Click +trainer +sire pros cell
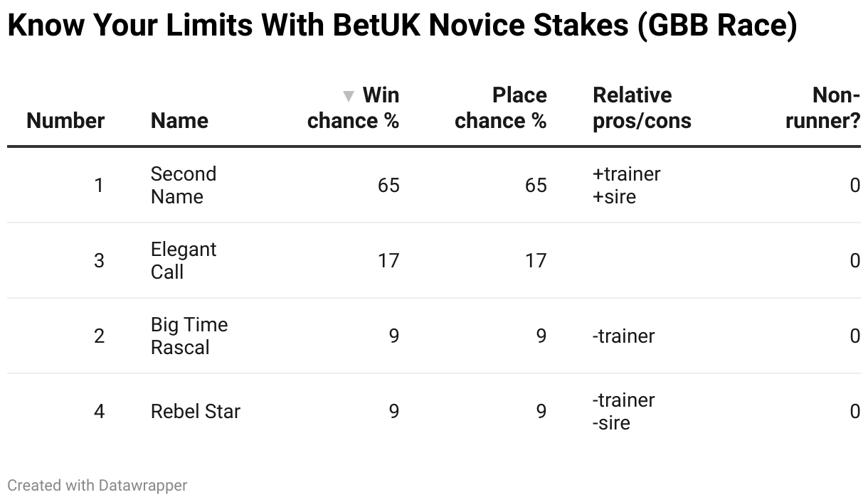The width and height of the screenshot is (868, 502). (626, 185)
